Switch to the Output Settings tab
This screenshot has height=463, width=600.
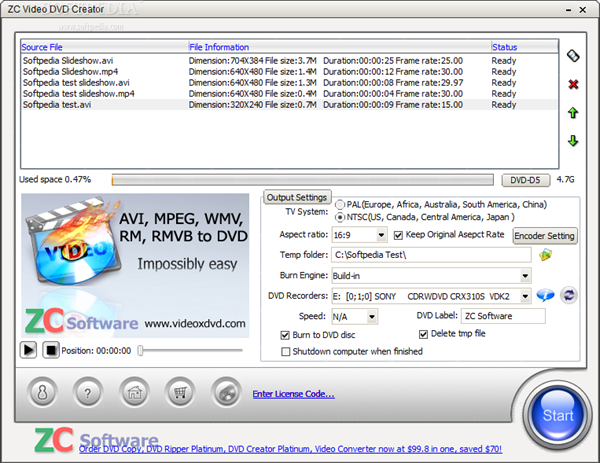297,197
